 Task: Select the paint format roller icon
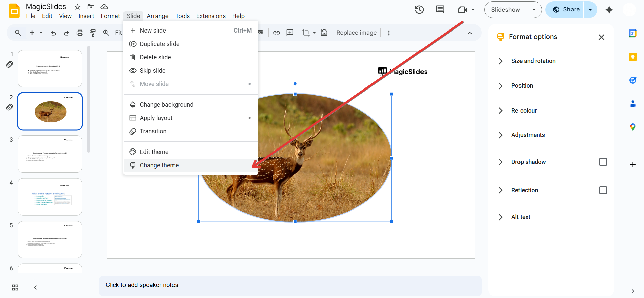[93, 33]
